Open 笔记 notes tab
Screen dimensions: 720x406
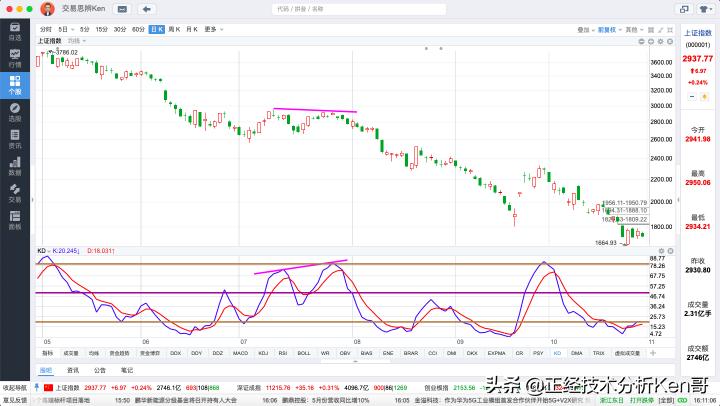point(126,370)
